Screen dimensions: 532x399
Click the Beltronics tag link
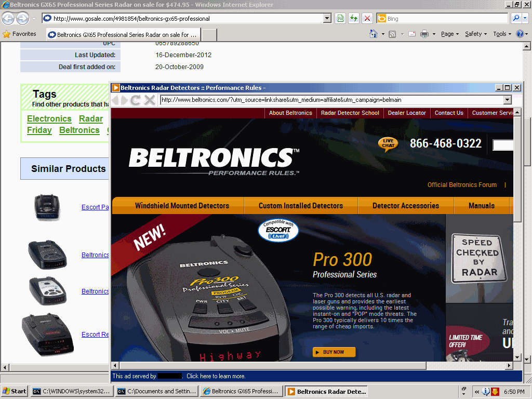79,130
